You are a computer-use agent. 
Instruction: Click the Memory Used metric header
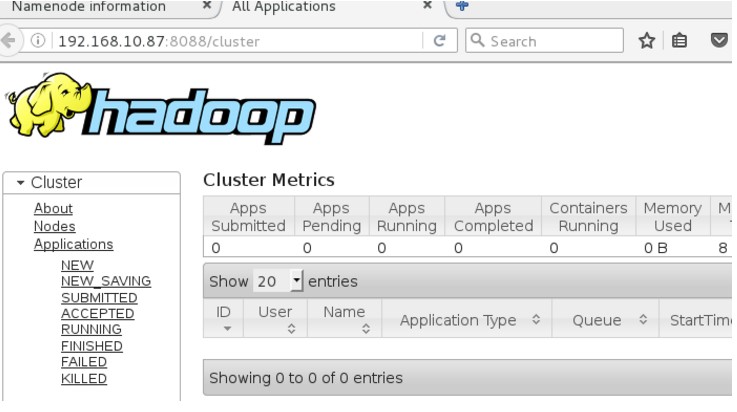673,216
